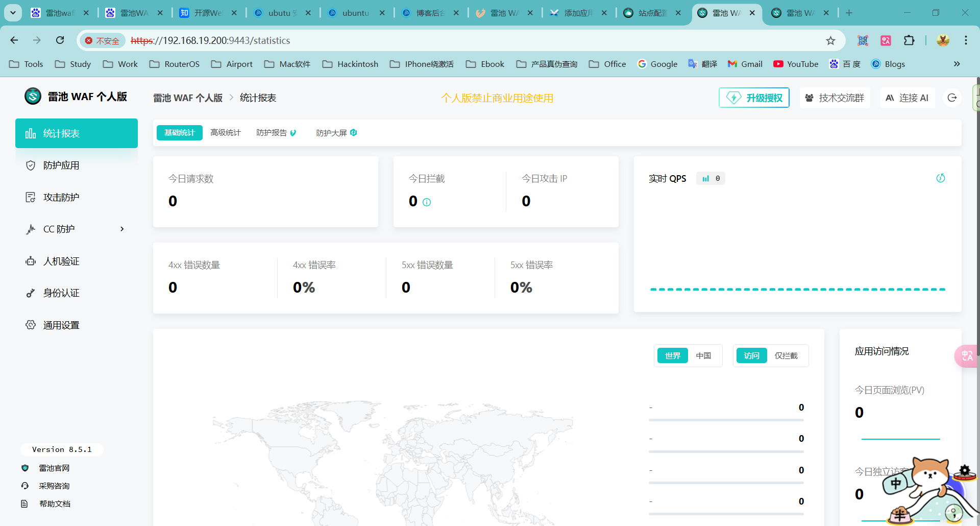This screenshot has width=980, height=526.
Task: Reload the page with refresh icon
Action: tap(60, 40)
